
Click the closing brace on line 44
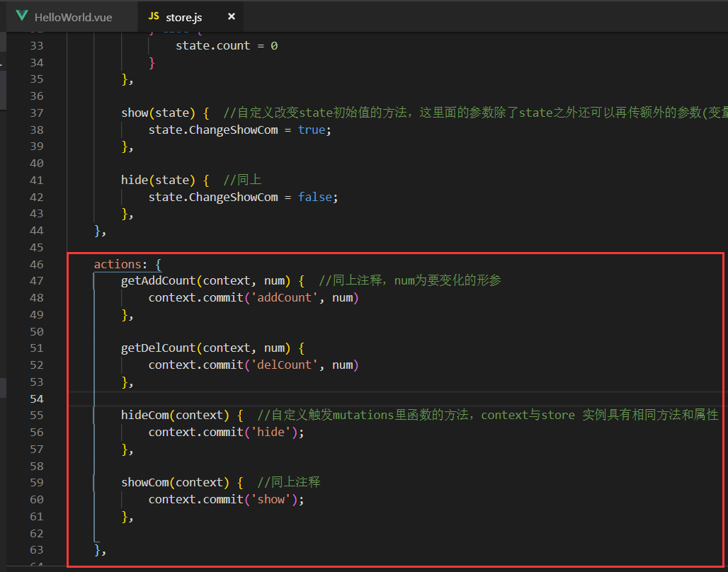97,231
